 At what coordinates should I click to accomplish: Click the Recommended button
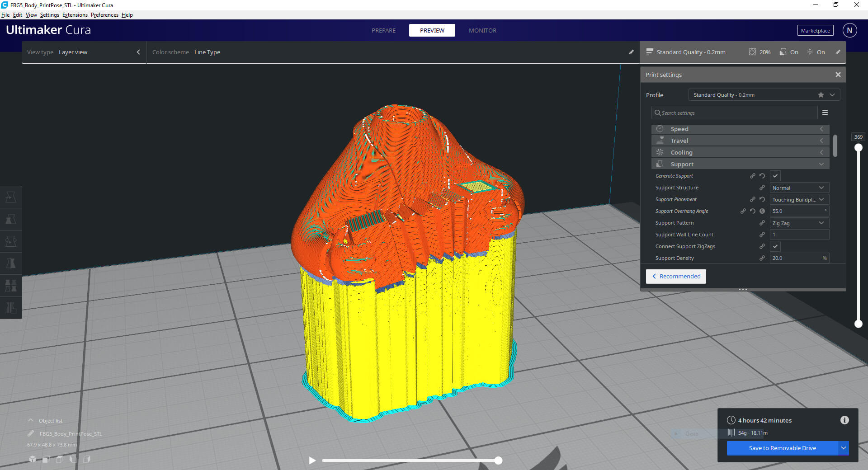[676, 276]
